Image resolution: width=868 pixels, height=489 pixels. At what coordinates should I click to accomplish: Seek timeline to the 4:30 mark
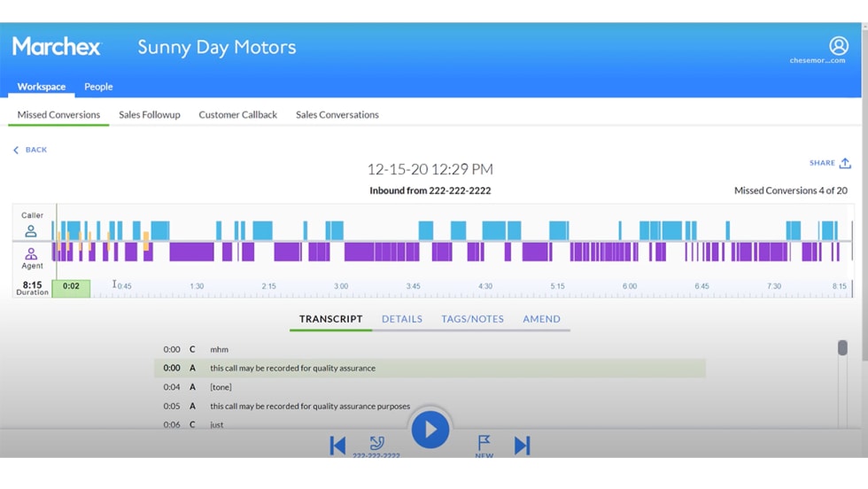coord(485,287)
